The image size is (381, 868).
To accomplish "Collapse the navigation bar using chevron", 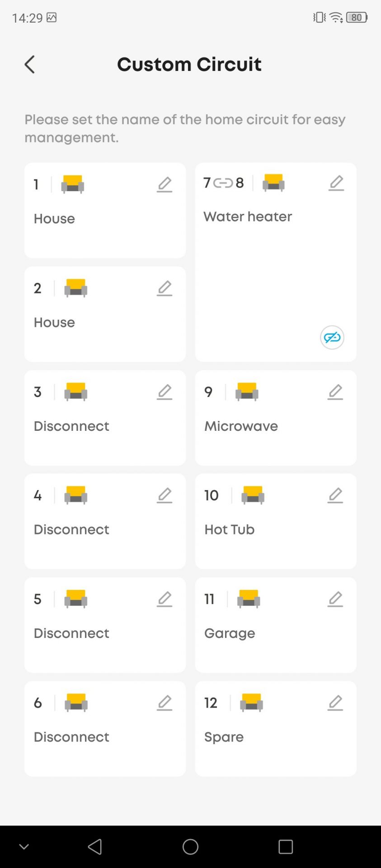I will pos(24,846).
